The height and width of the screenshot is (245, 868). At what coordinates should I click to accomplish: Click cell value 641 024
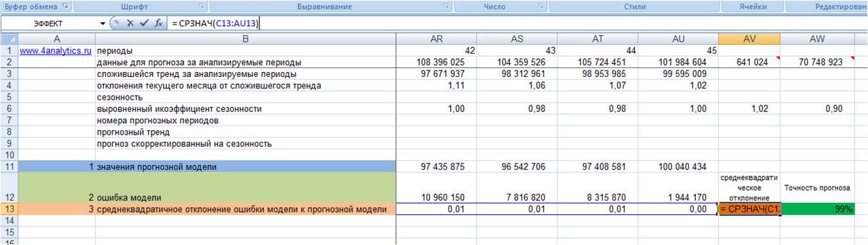point(749,62)
